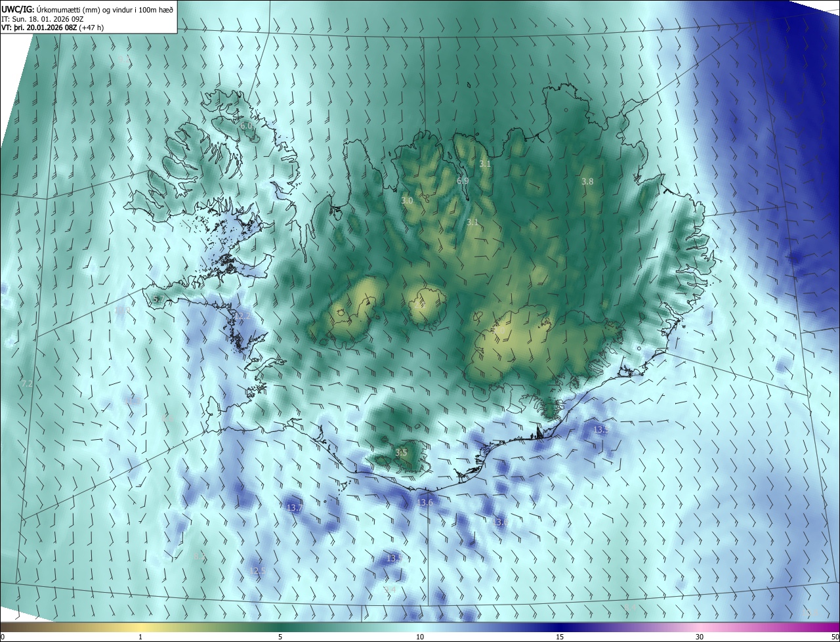Click the 6.9 value label in north Iceland
This screenshot has height=642, width=840.
pos(463,181)
